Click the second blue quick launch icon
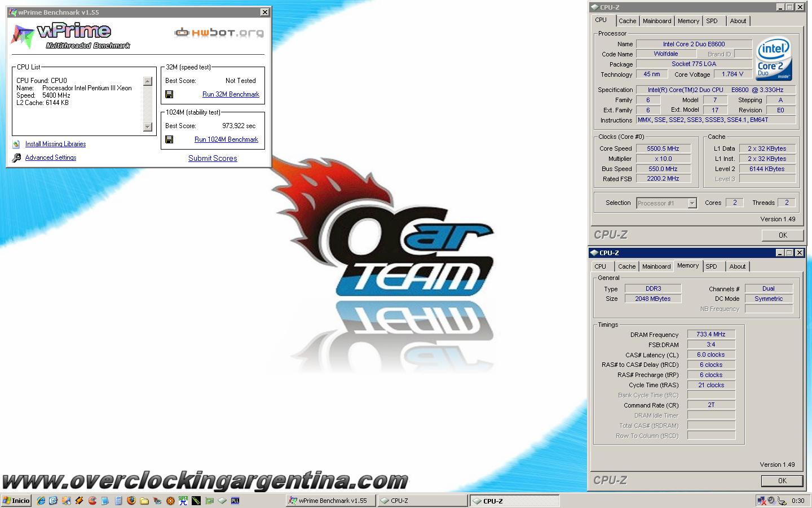Viewport: 812px width, 508px height. click(x=53, y=501)
